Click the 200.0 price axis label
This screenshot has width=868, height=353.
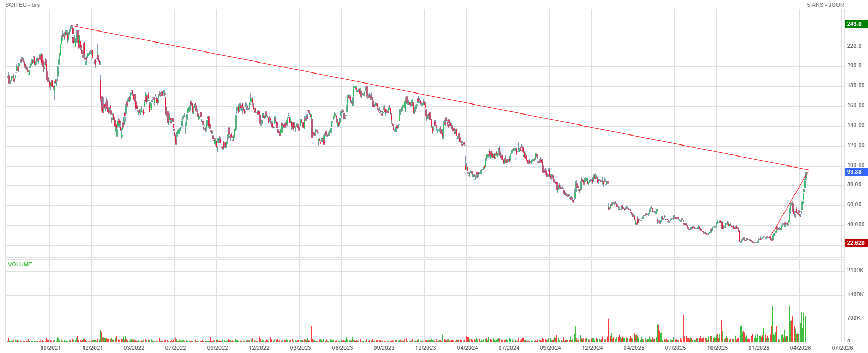tap(854, 65)
